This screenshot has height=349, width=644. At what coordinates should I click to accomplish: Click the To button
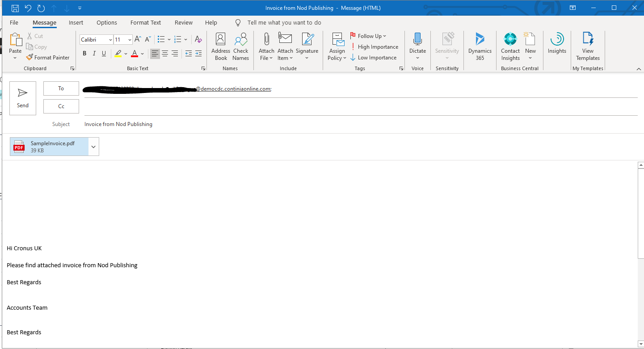(61, 88)
